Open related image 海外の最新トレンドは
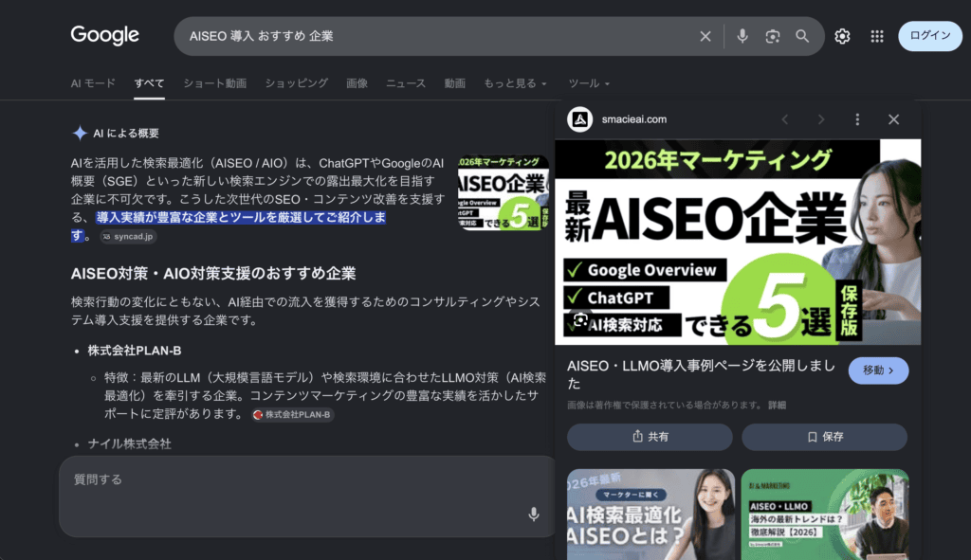The image size is (971, 560). click(x=825, y=515)
